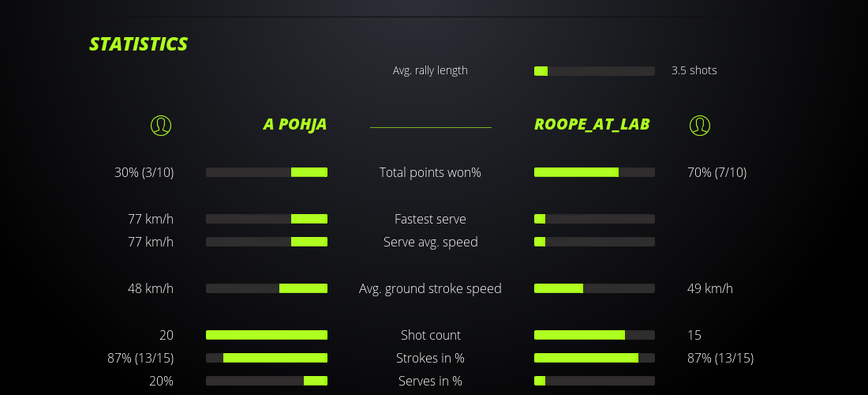
Task: Click A POHJA's player profile icon
Action: 161,125
